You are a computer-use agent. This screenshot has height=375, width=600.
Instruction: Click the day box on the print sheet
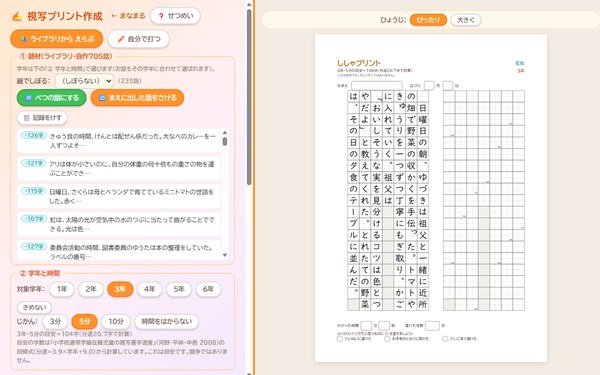[x=448, y=85]
